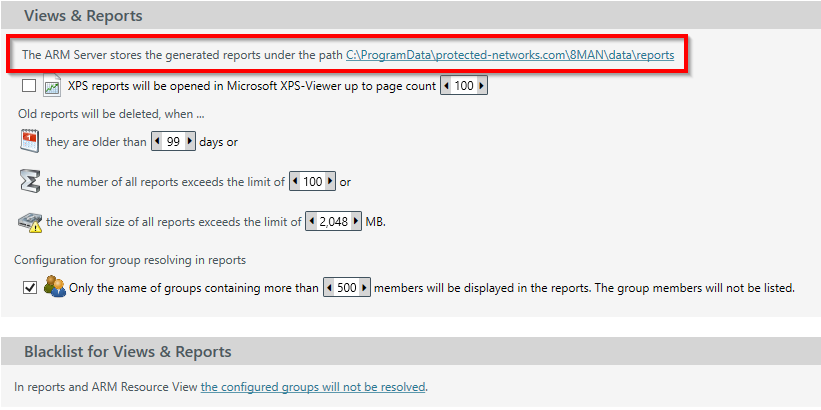Viewport: 821px width, 410px height.
Task: Click the disk warning icon for size limit
Action: pyautogui.click(x=30, y=222)
